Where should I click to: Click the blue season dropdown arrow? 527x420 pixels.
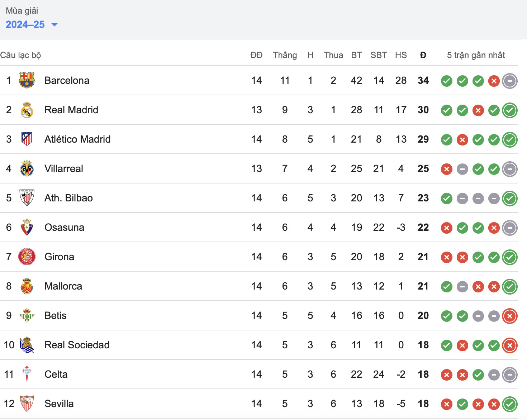(54, 25)
